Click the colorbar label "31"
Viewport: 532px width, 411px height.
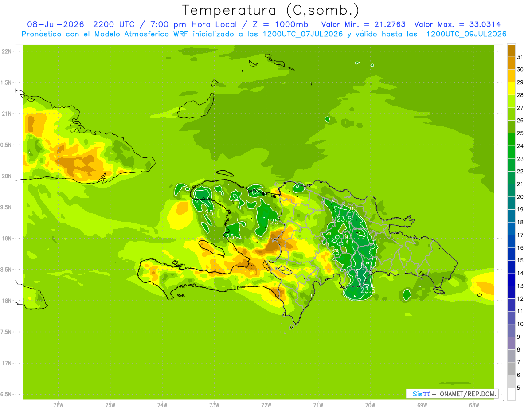(x=520, y=57)
